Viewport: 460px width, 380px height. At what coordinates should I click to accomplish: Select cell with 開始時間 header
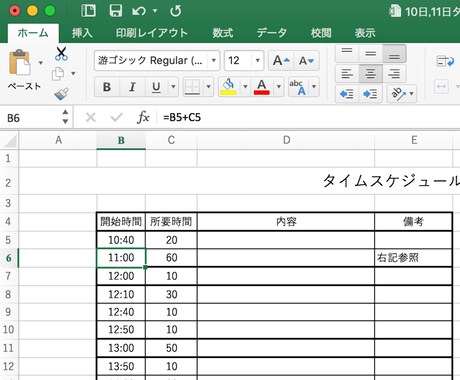click(x=121, y=222)
